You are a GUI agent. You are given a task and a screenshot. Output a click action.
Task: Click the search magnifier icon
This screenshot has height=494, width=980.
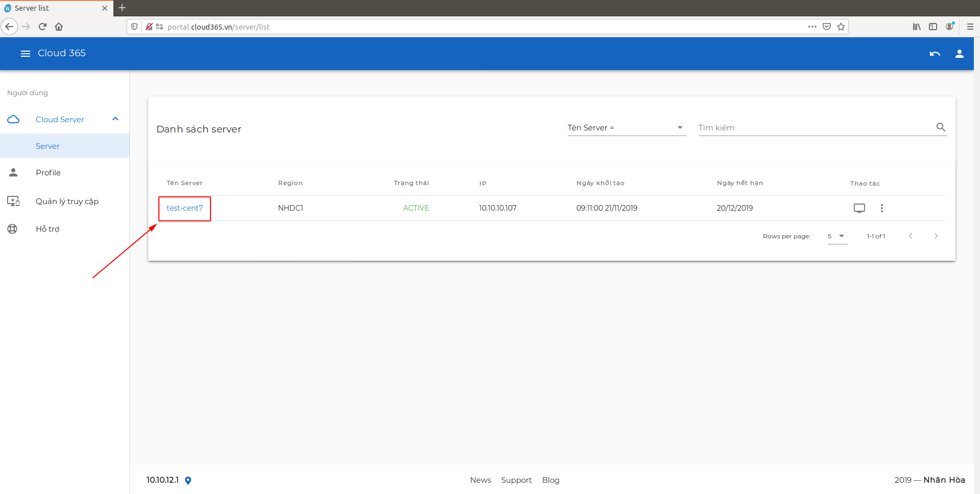click(x=941, y=127)
